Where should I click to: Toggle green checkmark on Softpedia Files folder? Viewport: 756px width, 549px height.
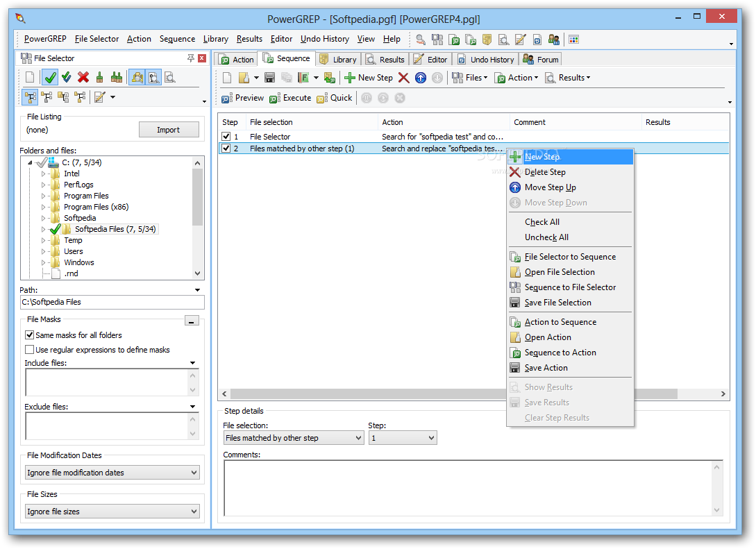[56, 229]
